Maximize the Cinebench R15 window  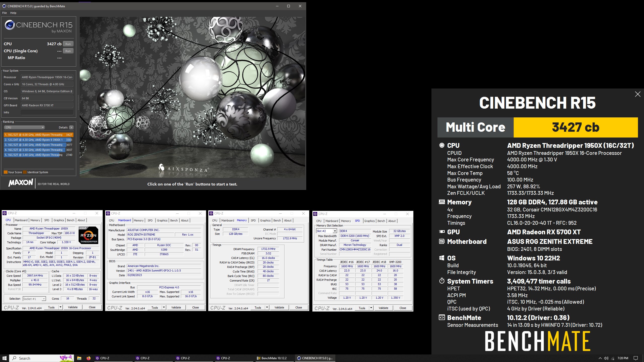pos(289,6)
